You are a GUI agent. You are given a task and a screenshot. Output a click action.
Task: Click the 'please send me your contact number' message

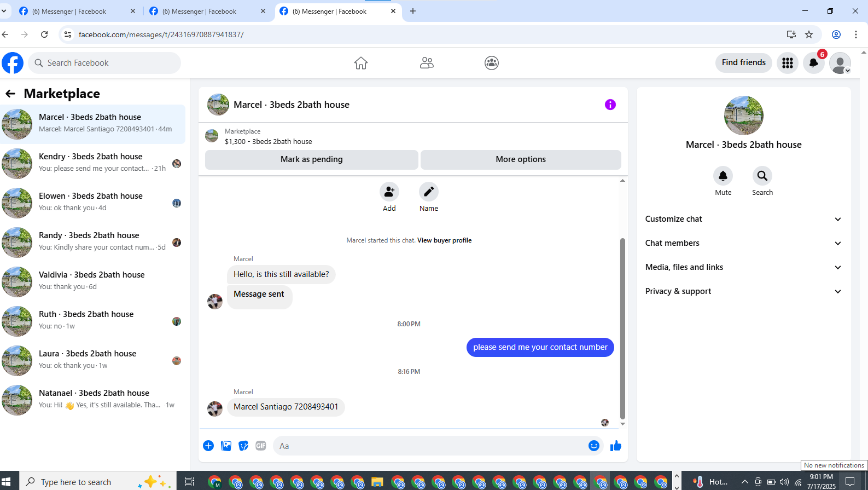coord(540,347)
